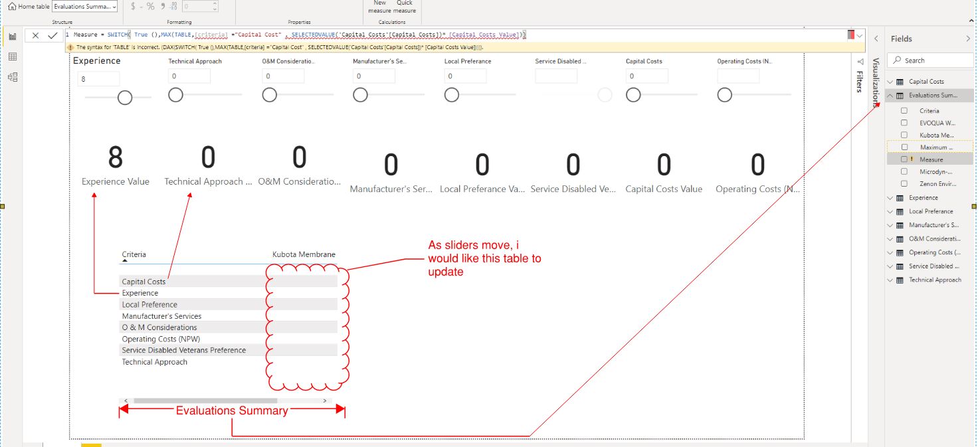The width and height of the screenshot is (980, 447).
Task: Check the Measure field checkbox
Action: [x=904, y=159]
